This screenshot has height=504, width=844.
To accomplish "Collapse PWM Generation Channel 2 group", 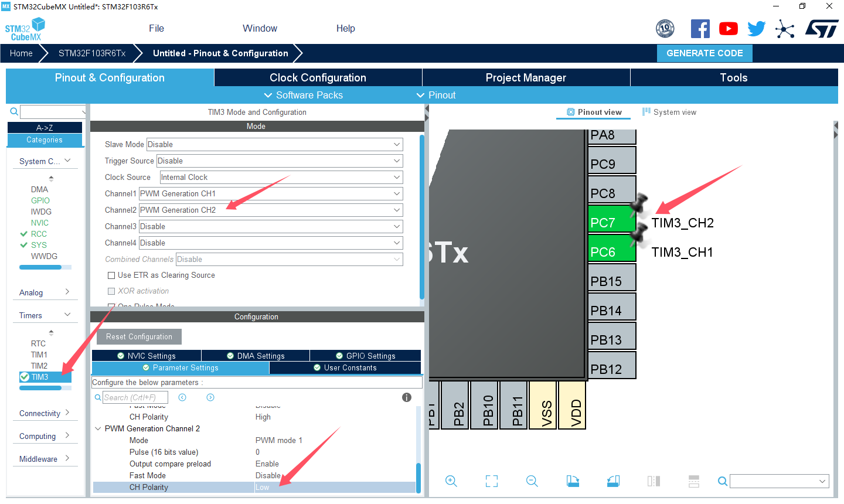I will (98, 428).
